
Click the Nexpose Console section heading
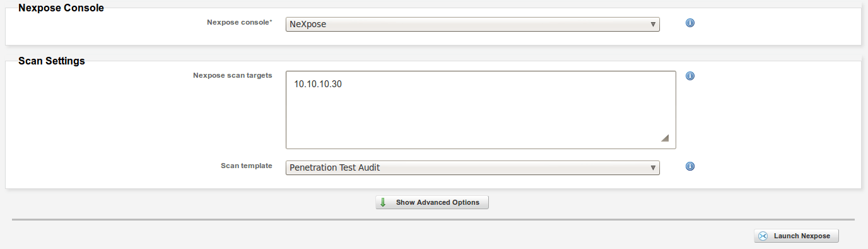pos(61,8)
